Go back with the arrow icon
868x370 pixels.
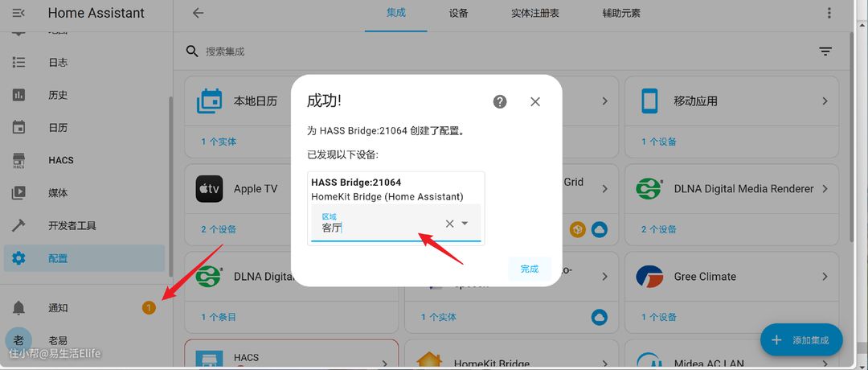(198, 13)
